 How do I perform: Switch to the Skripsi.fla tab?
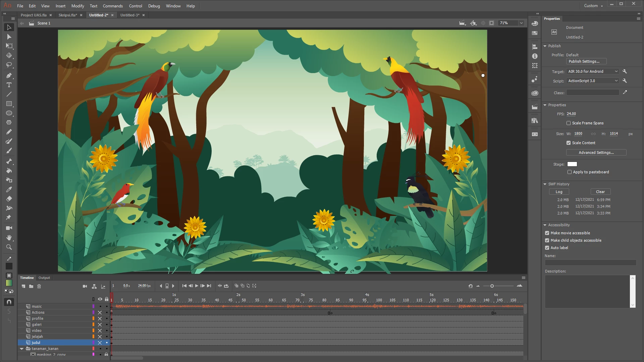(x=67, y=15)
